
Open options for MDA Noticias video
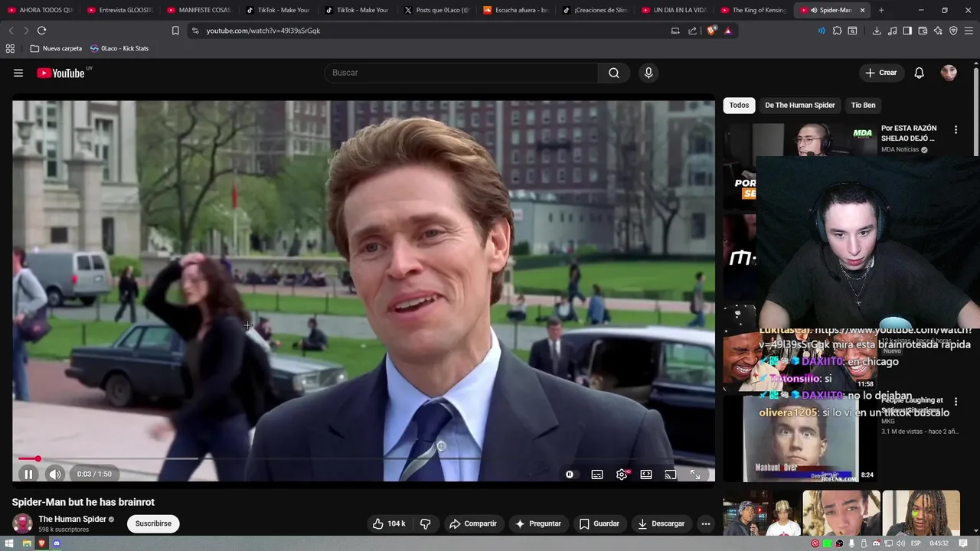955,129
